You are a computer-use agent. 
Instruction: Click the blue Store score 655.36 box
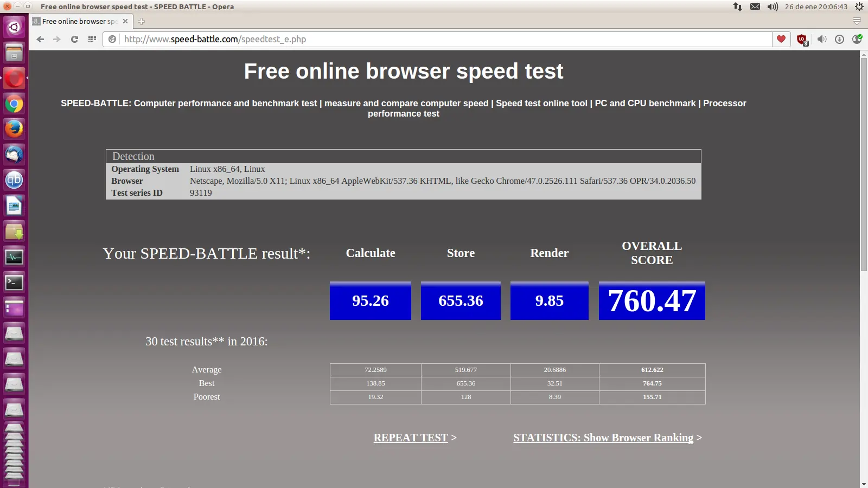(461, 300)
